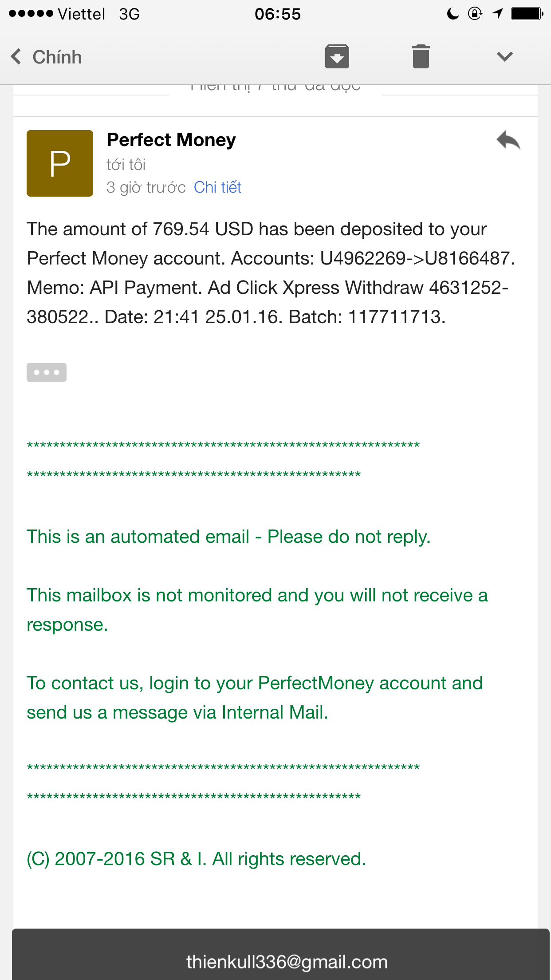551x980 pixels.
Task: Tap the 06:55 clock in status bar
Action: [278, 14]
